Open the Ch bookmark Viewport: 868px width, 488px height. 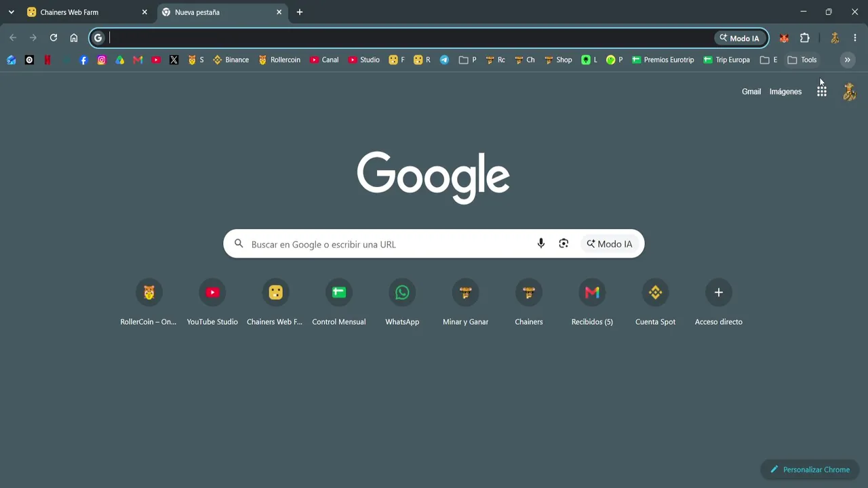coord(524,60)
